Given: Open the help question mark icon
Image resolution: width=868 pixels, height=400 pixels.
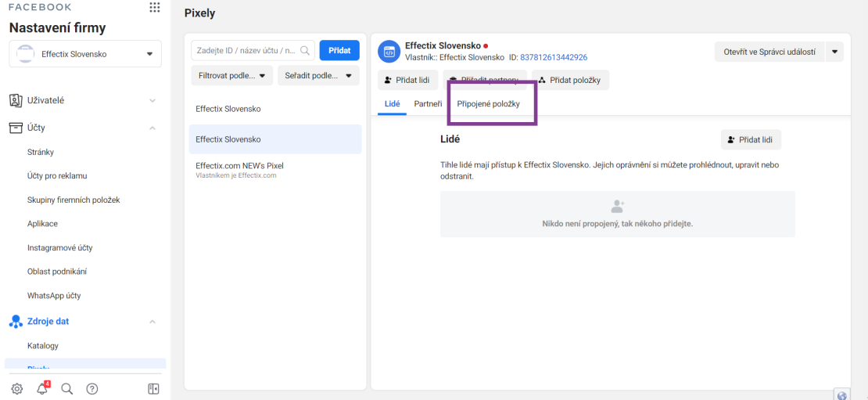Looking at the screenshot, I should click(92, 389).
